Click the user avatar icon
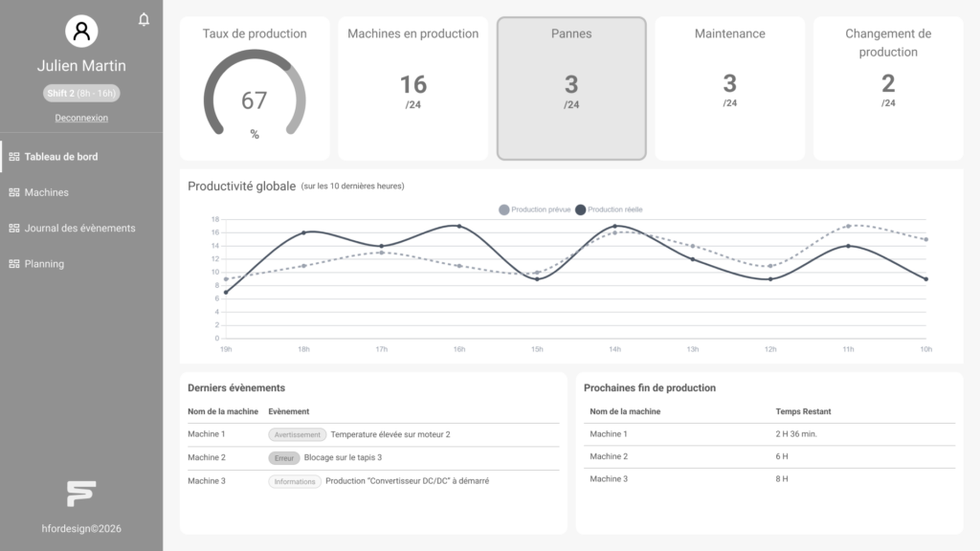 pos(81,31)
